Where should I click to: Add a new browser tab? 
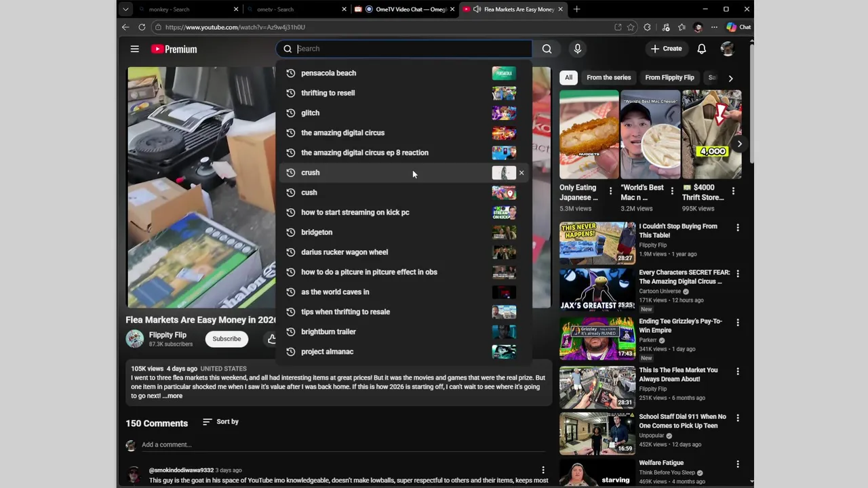click(x=576, y=9)
